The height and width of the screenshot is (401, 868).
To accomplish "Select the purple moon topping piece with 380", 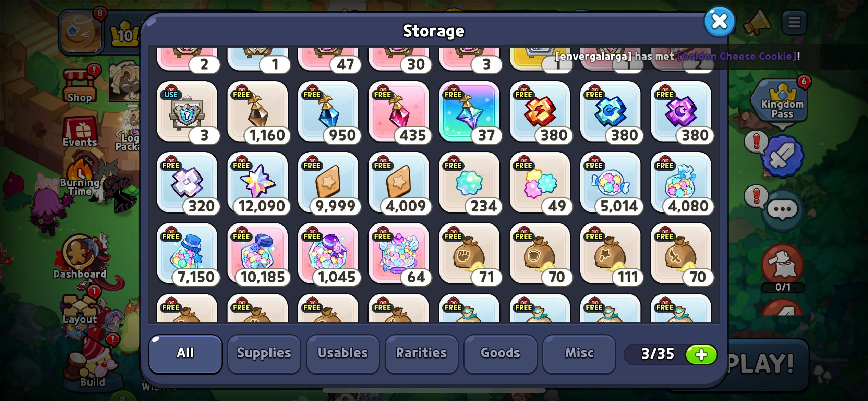I will (681, 112).
